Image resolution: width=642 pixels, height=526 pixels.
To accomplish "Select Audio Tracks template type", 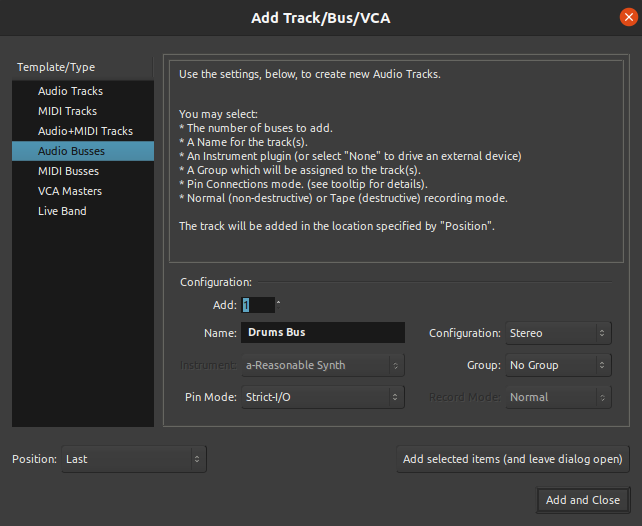I will coord(70,91).
